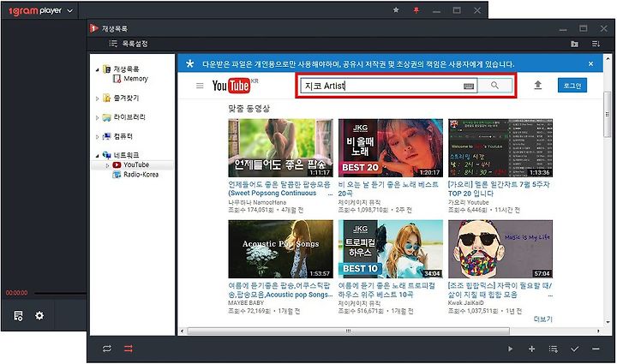Viewport: 617px width, 364px height.
Task: Open the 1gram player dropdown menu
Action: pyautogui.click(x=70, y=10)
